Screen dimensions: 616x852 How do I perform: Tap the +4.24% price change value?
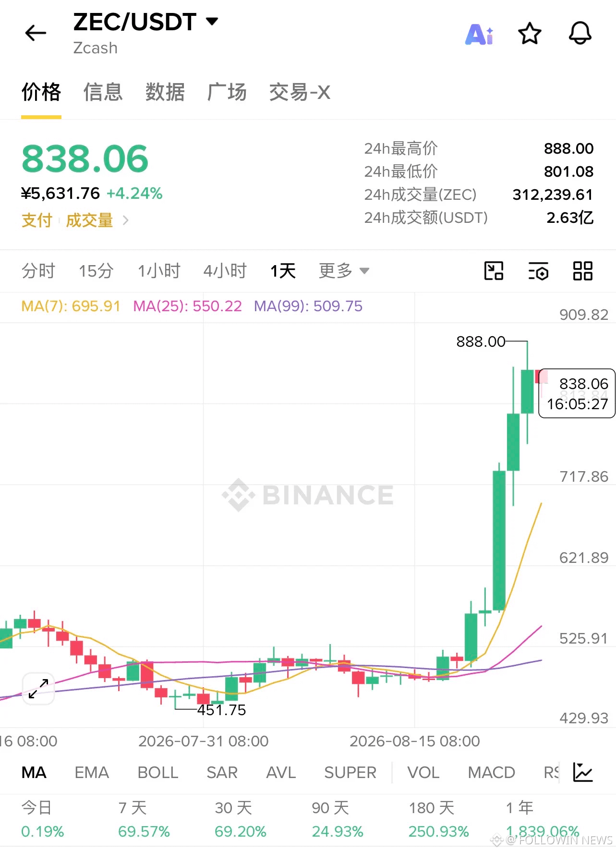pyautogui.click(x=134, y=194)
